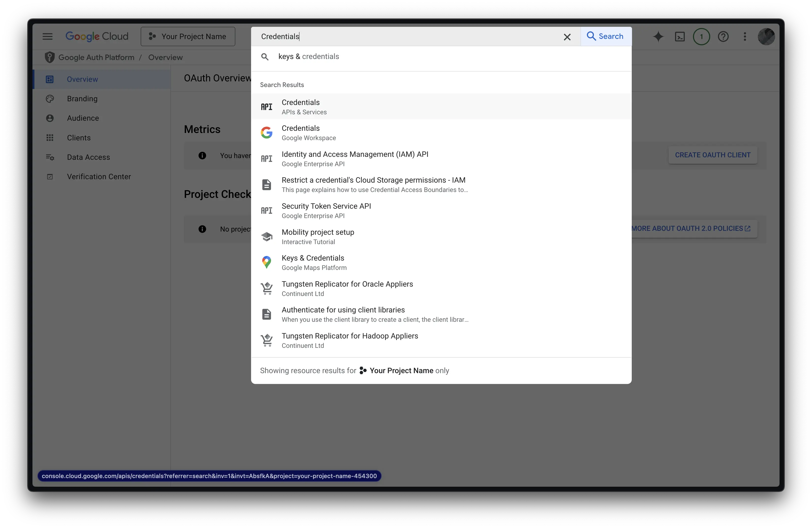Click the CREATE OAUTH CLIENT button
Screen dimensions: 812x528
(x=712, y=155)
